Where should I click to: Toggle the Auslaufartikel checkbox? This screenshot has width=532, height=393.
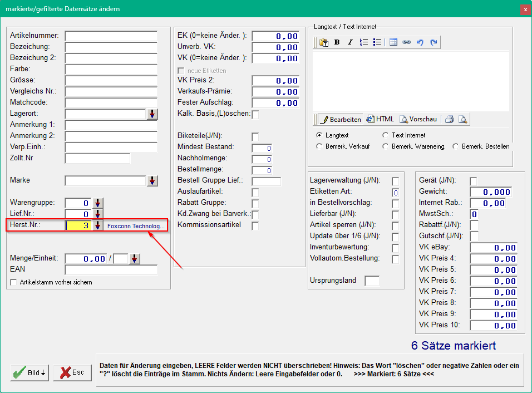pyautogui.click(x=255, y=193)
